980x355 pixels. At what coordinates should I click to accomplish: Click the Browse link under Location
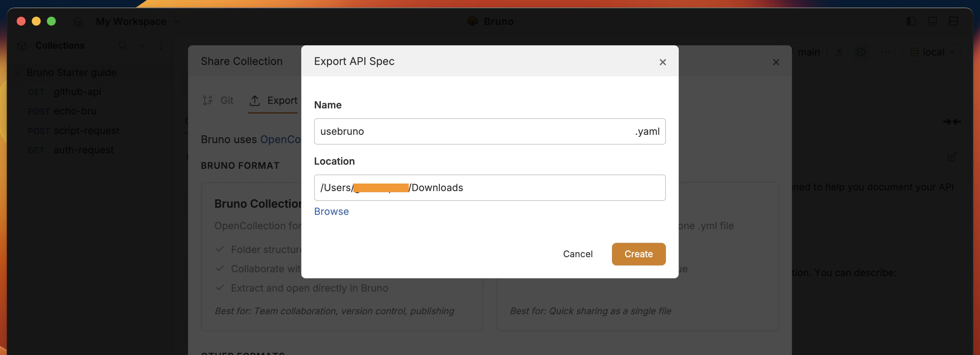tap(331, 211)
